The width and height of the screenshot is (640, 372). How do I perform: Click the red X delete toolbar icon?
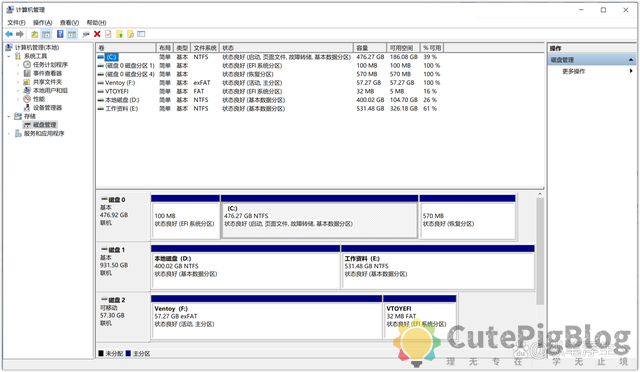coord(97,34)
